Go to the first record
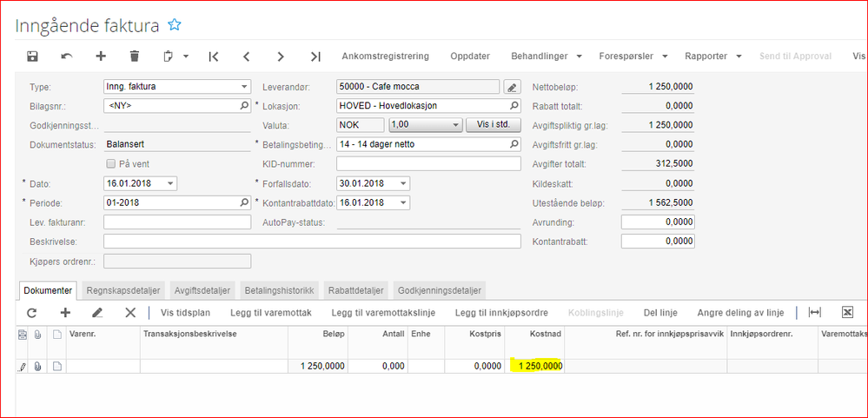This screenshot has width=868, height=418. 214,56
